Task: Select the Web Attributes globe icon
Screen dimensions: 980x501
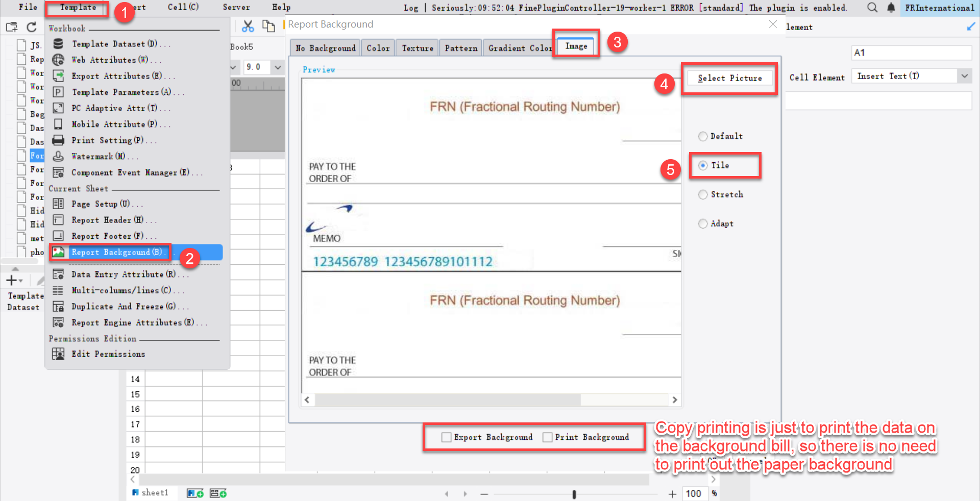Action: (x=58, y=60)
